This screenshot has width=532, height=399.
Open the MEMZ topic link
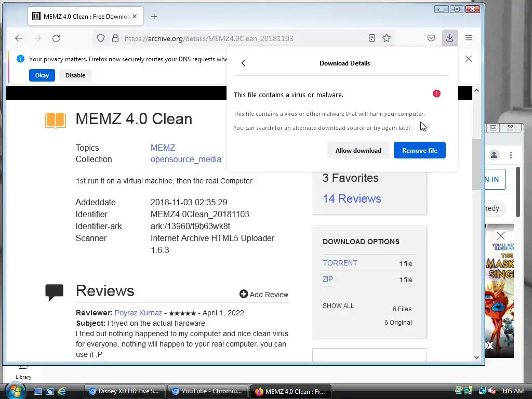(x=163, y=148)
